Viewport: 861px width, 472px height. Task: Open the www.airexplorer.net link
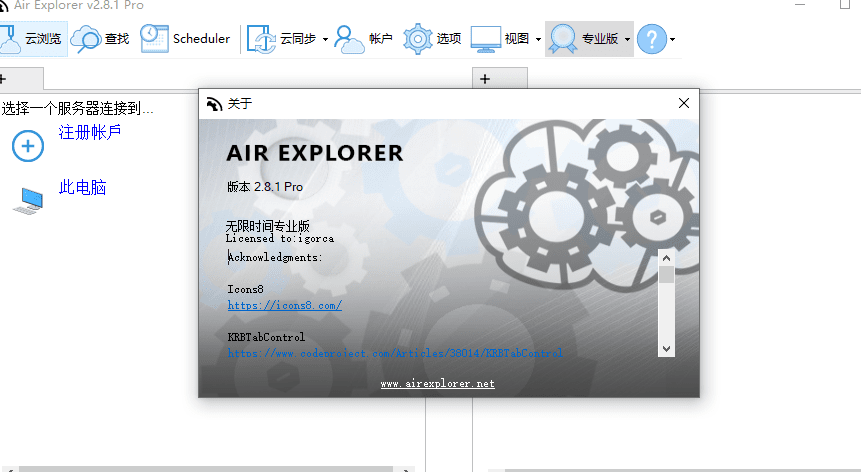(438, 384)
